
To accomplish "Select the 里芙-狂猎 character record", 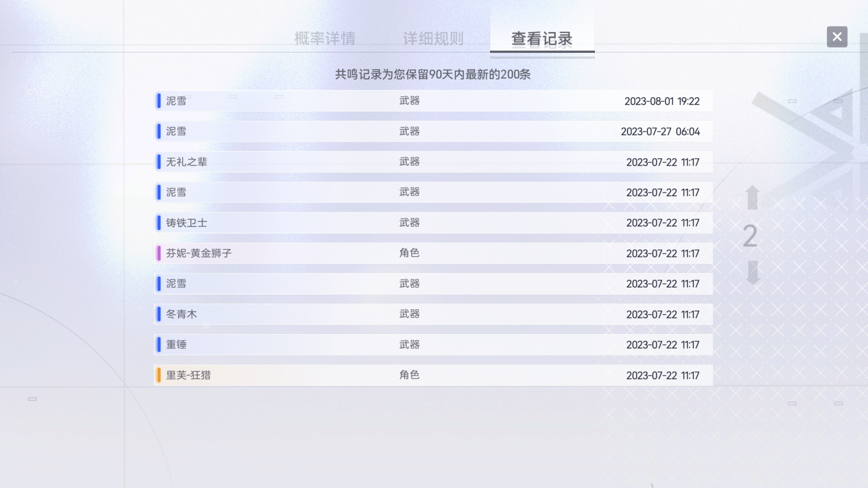I will click(434, 375).
